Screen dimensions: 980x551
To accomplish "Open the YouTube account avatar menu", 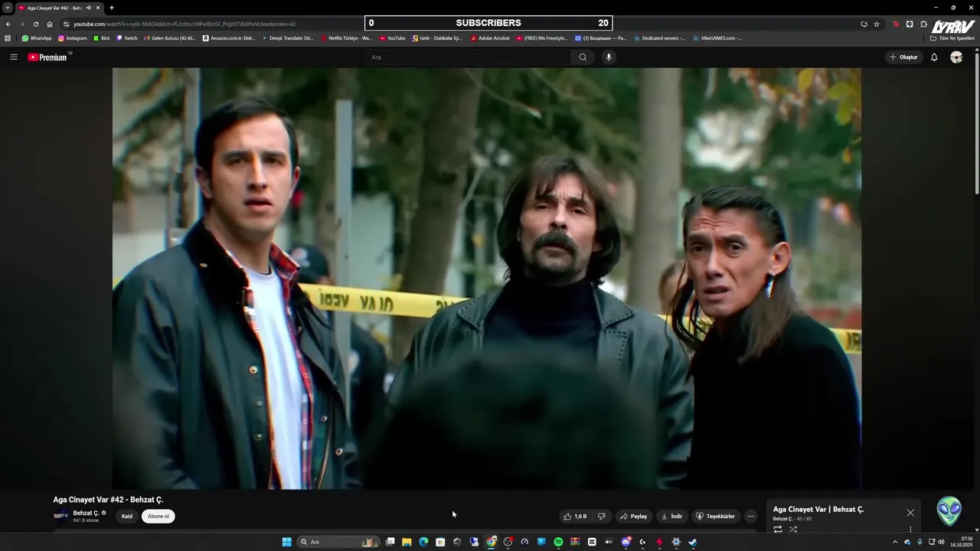I will coord(956,57).
